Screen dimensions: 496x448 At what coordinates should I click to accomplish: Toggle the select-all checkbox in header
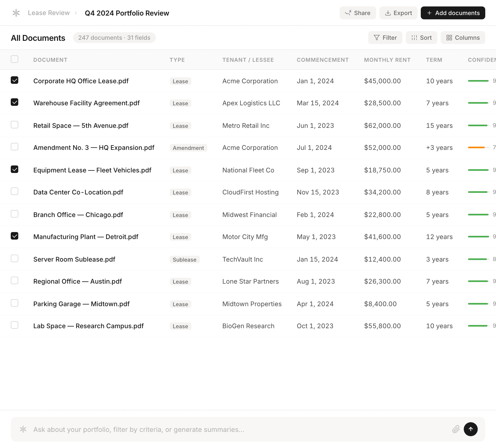click(x=15, y=59)
